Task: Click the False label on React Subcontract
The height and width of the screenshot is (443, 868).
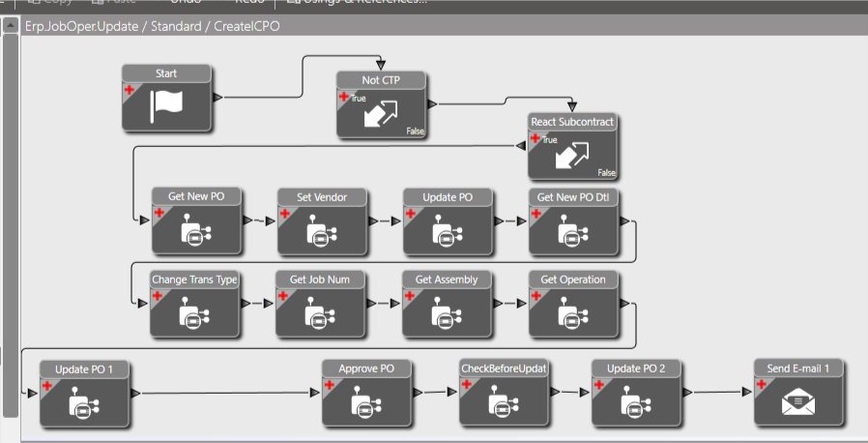Action: [x=607, y=173]
